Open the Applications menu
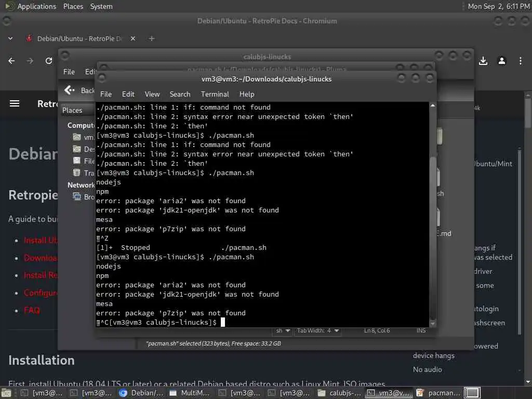This screenshot has height=399, width=532. pyautogui.click(x=37, y=6)
